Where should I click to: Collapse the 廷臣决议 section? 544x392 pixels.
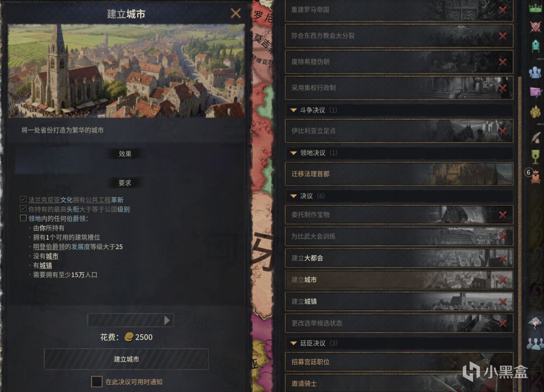point(293,343)
